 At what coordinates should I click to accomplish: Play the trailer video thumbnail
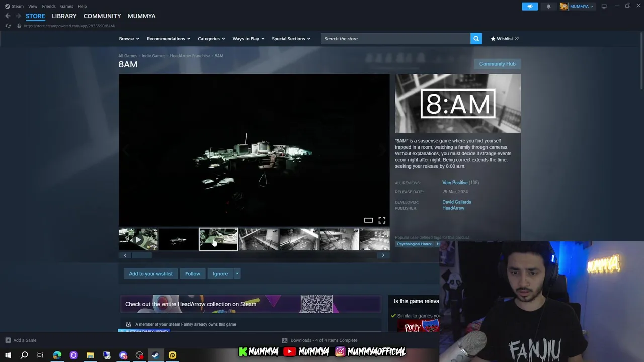(138, 239)
